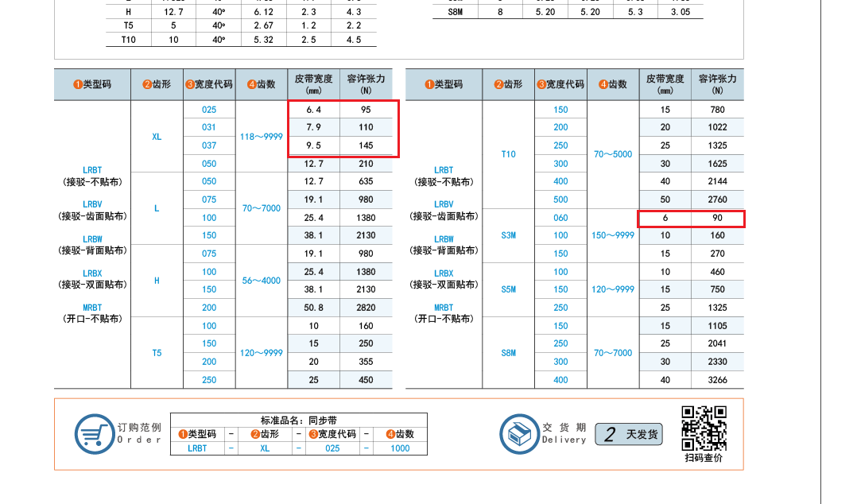Select the XL tooth profile cell

pos(157,137)
